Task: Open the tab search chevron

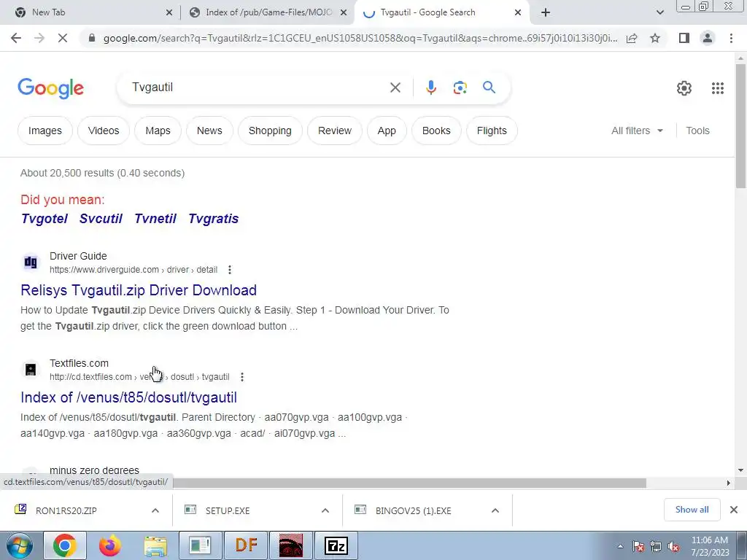Action: [659, 12]
